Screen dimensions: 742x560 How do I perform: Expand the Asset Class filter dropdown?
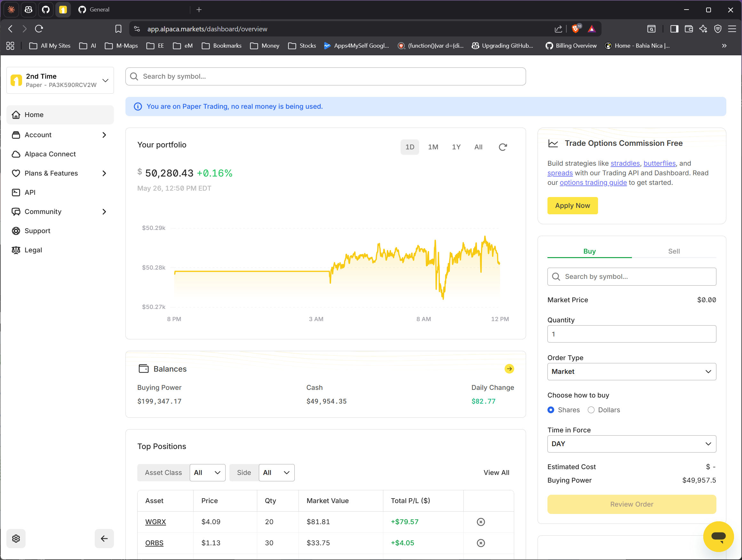(x=207, y=472)
